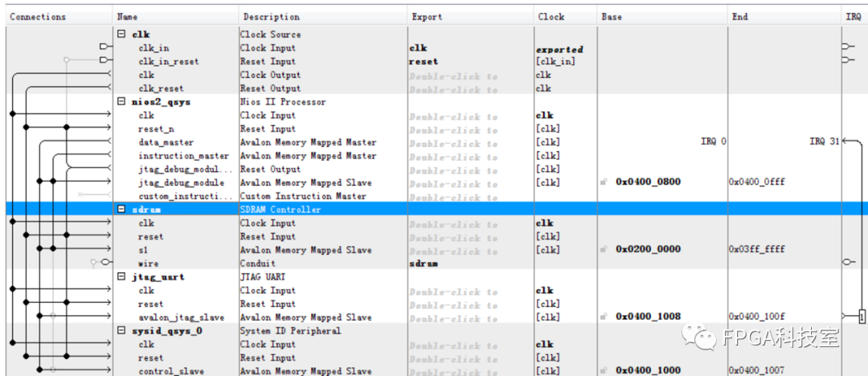Click the Clock Source description
This screenshot has height=376, width=868.
click(x=270, y=35)
